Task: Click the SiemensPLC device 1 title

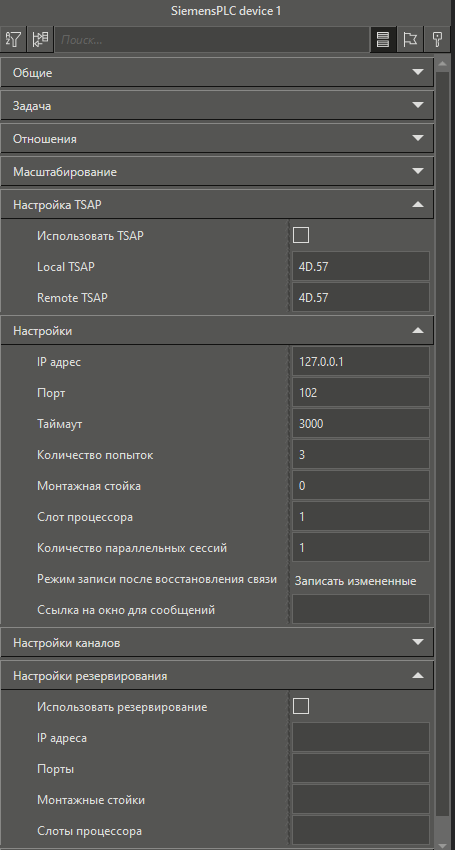Action: tap(227, 10)
